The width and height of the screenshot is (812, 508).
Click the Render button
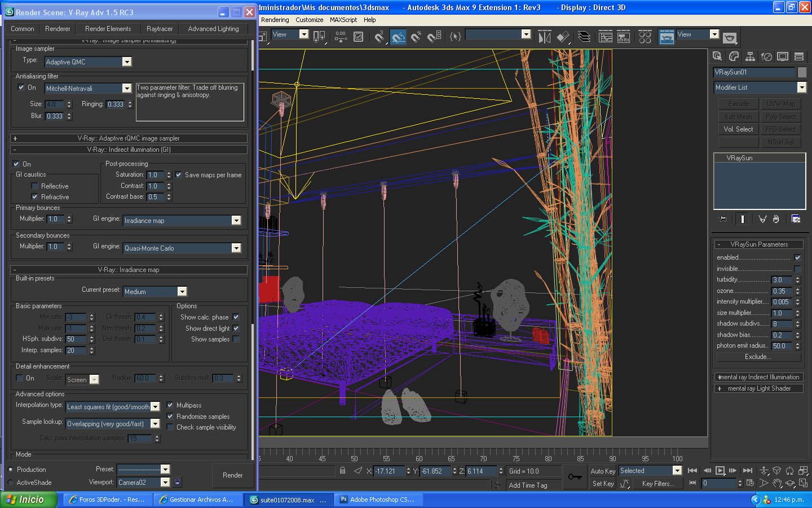[x=232, y=475]
